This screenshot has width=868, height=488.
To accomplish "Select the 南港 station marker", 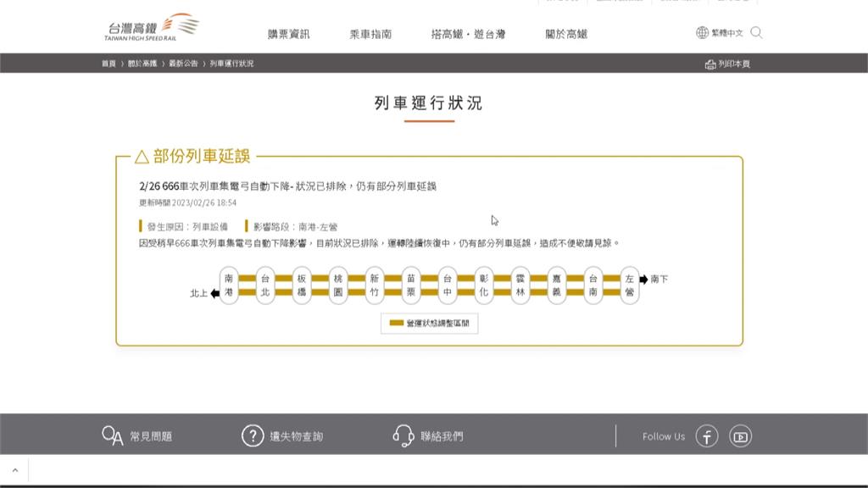I will tap(229, 286).
